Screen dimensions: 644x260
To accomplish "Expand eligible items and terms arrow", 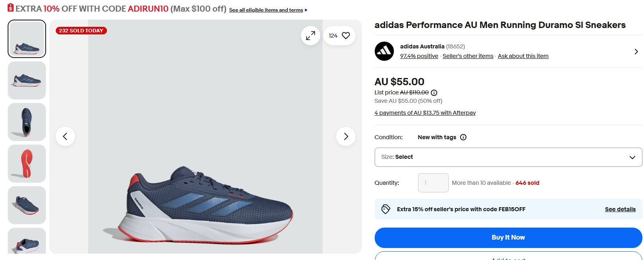I will (306, 10).
